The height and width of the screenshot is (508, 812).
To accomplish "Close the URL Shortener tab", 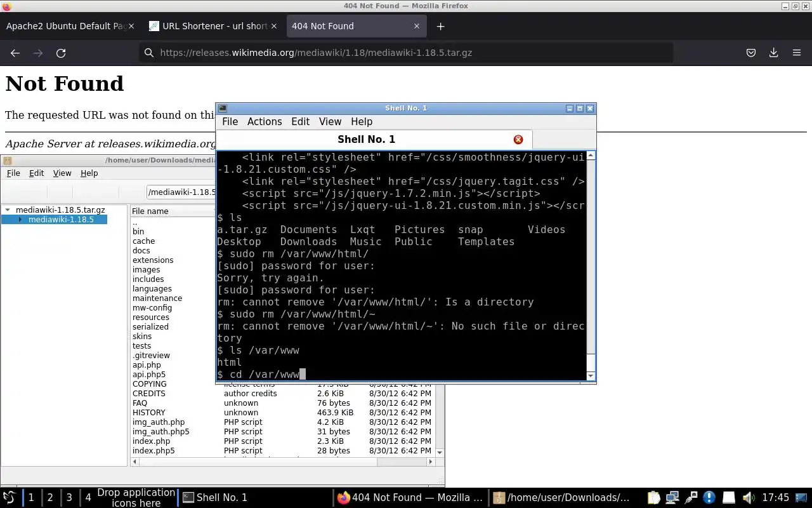I will tap(274, 26).
